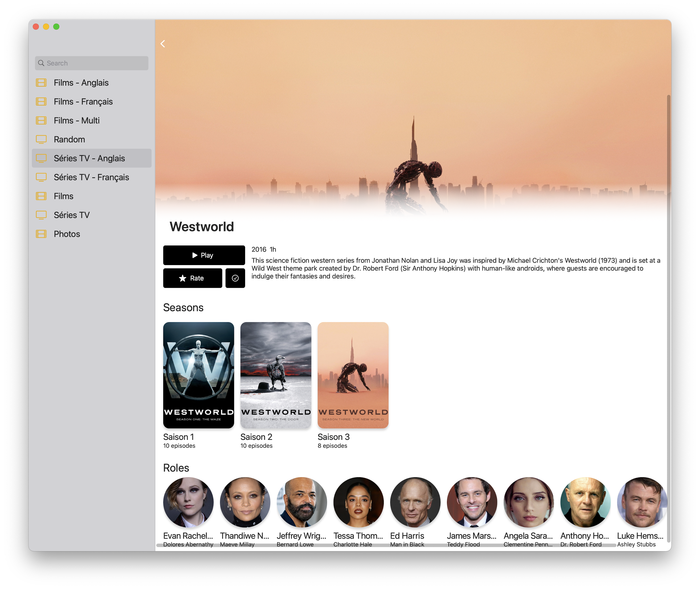Click the TV icon beside Random
Viewport: 700px width, 589px height.
41,139
